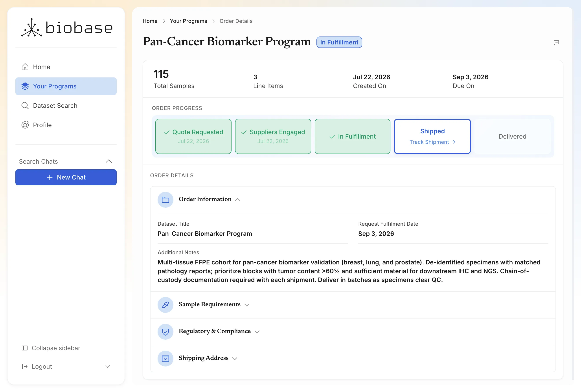
Task: Click the biobase logo
Action: (x=67, y=28)
